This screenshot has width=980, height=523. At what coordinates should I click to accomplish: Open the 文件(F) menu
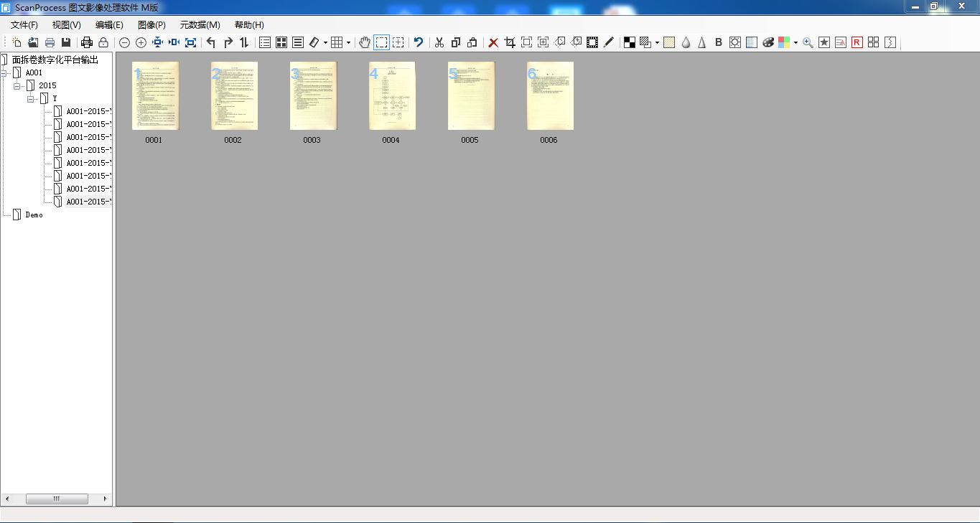24,25
